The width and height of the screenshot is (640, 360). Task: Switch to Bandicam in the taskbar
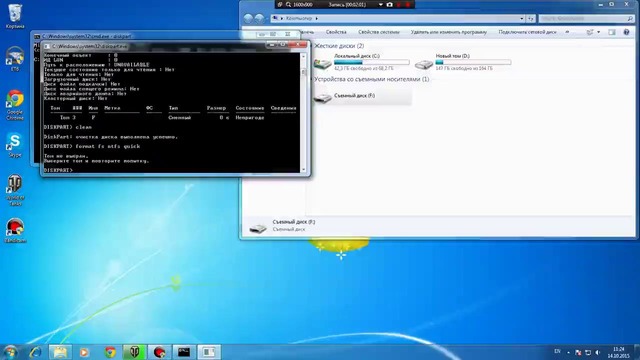pos(159,352)
